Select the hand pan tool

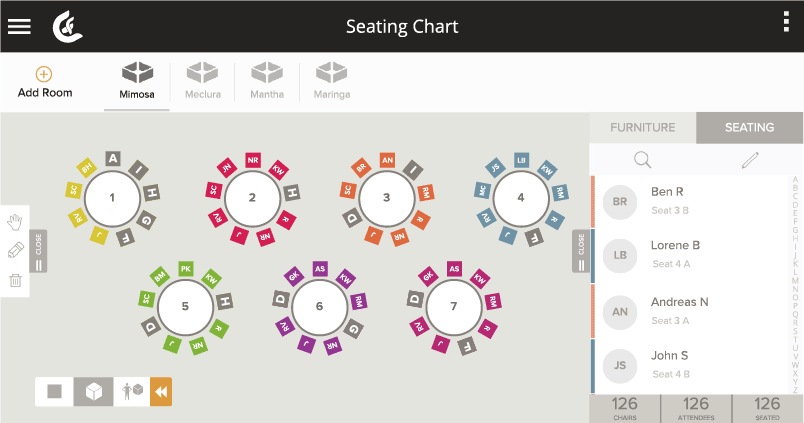click(15, 222)
